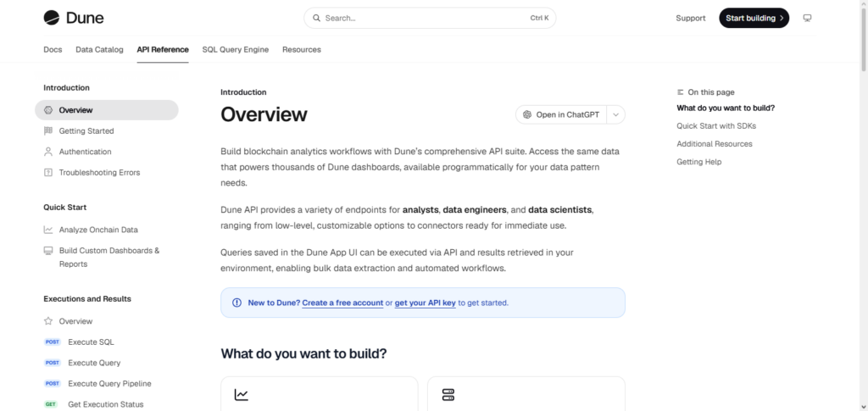
Task: Open the SQL Query Engine tab
Action: click(236, 50)
